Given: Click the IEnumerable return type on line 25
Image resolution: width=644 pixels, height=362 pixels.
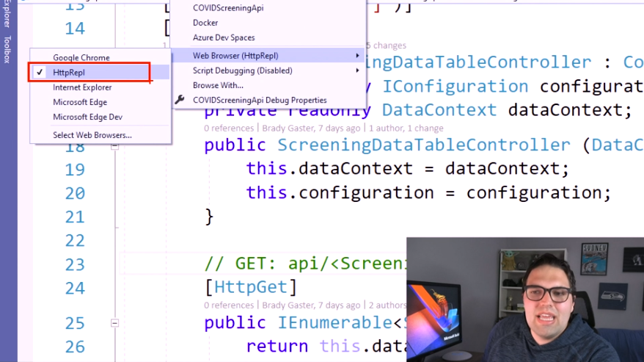Looking at the screenshot, I should click(x=335, y=322).
